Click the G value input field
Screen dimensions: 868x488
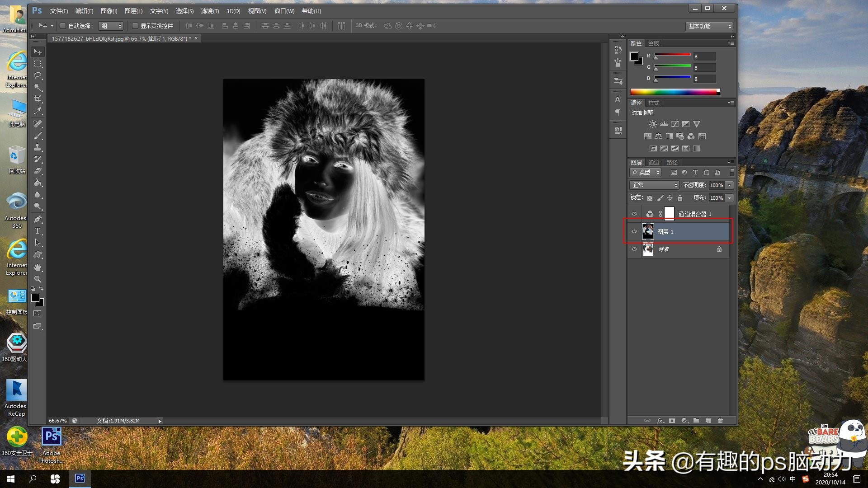(704, 68)
